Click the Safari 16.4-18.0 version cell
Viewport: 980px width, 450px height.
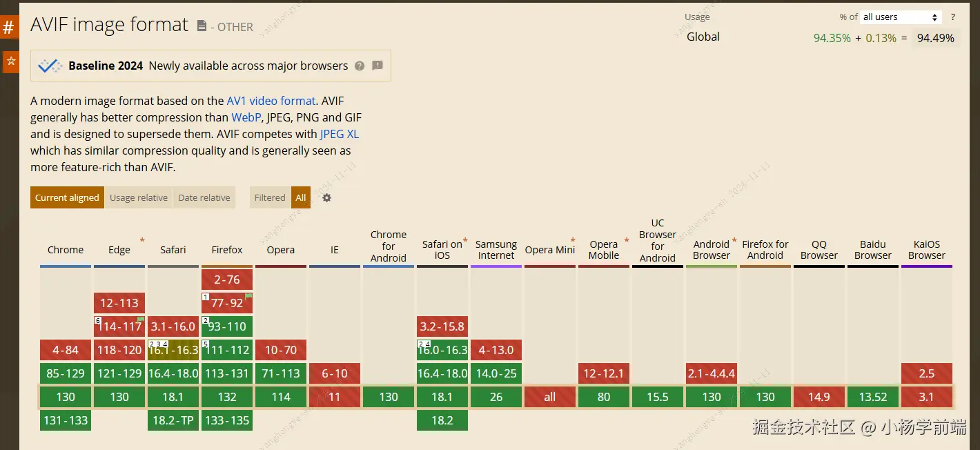pos(173,373)
